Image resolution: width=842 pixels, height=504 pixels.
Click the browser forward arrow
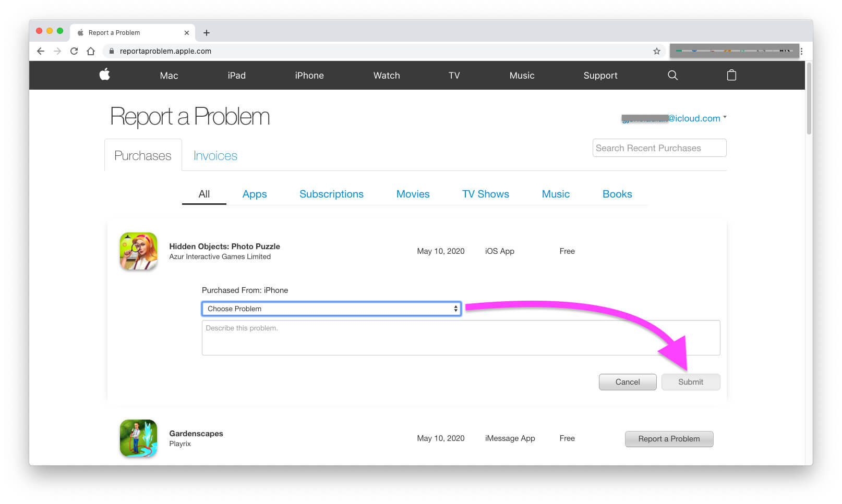(57, 51)
